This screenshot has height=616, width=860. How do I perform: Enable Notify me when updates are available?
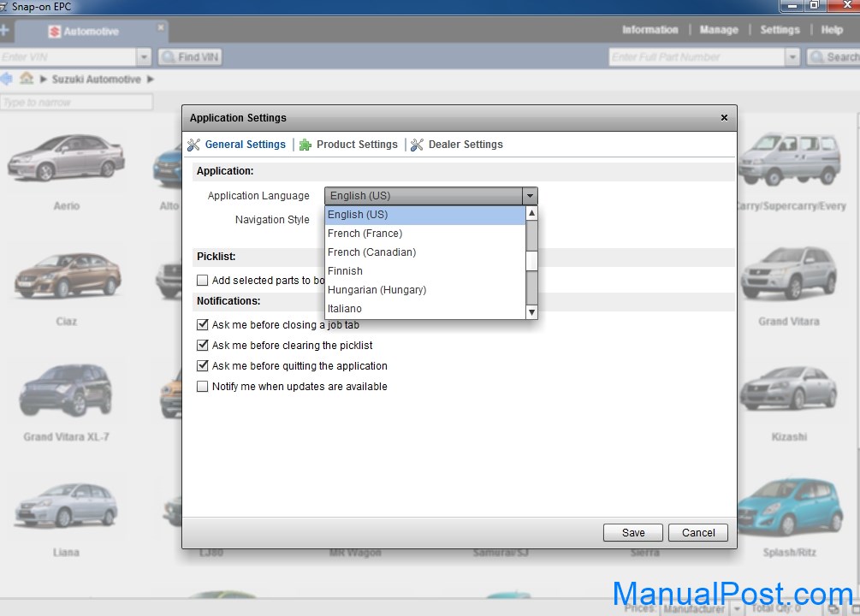(203, 386)
